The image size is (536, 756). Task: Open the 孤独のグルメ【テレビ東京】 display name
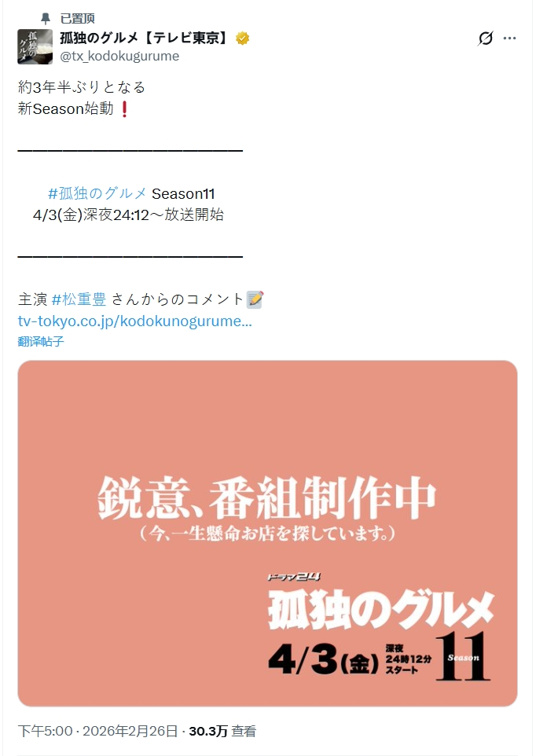point(145,38)
